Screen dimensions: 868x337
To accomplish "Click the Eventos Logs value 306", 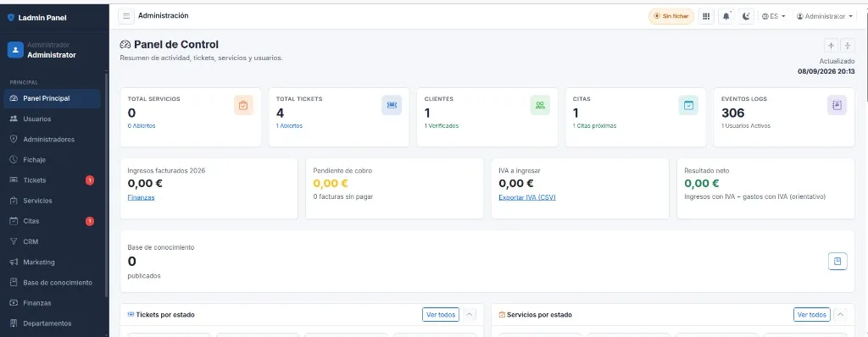I will point(733,113).
